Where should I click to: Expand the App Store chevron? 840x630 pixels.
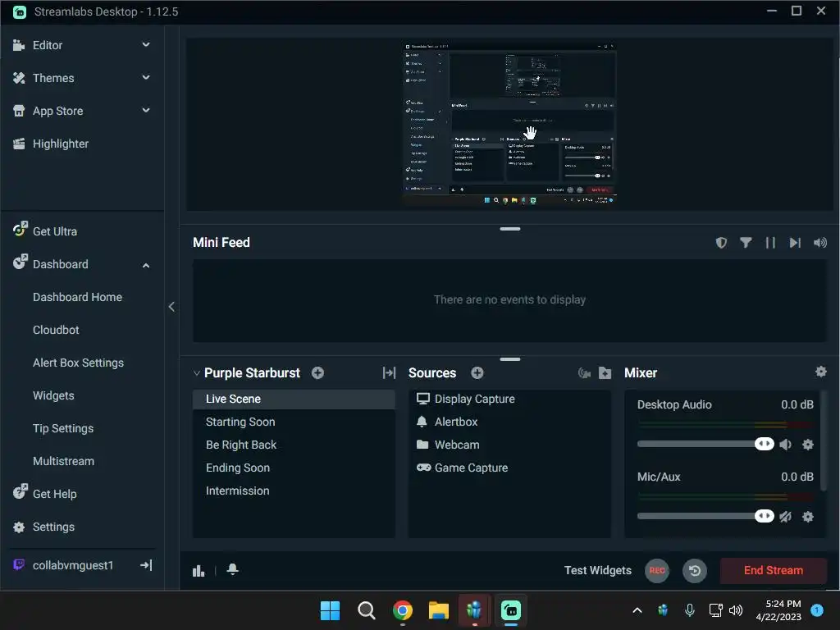point(146,111)
